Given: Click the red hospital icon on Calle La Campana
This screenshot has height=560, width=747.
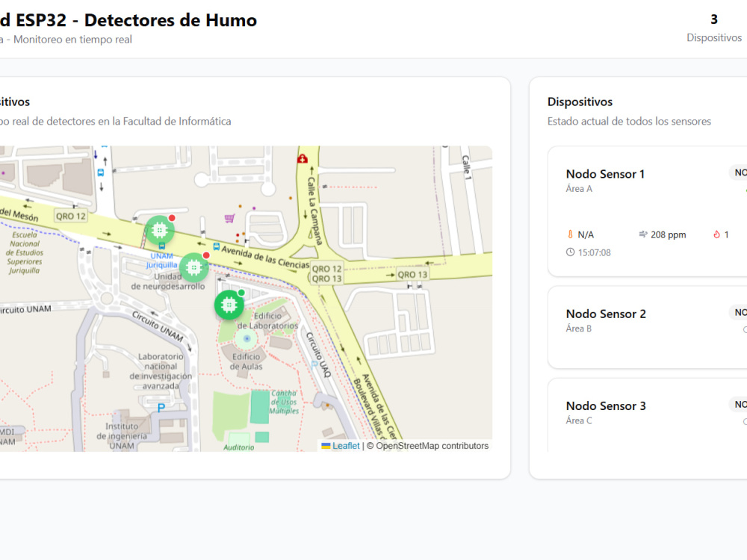Looking at the screenshot, I should (x=303, y=158).
